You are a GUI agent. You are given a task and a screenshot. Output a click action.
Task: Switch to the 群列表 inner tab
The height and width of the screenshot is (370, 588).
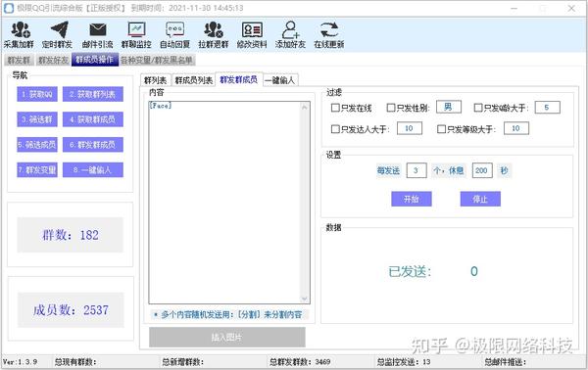[x=156, y=80]
